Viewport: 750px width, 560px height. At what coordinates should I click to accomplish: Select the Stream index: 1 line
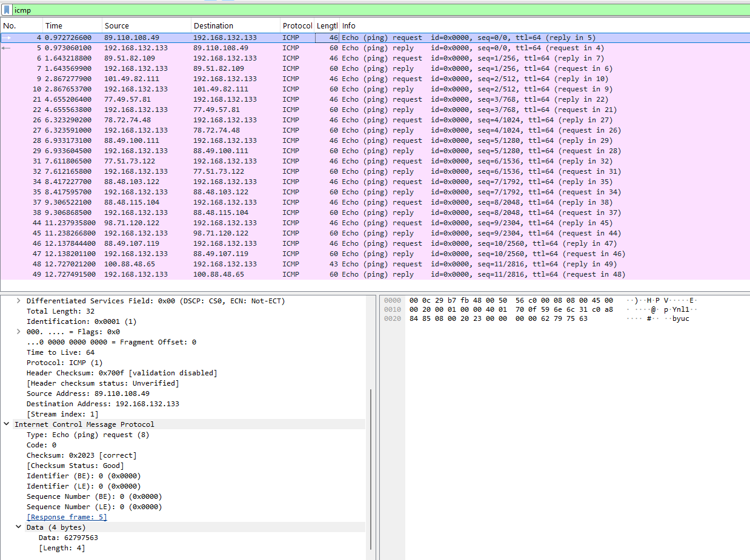click(x=62, y=414)
